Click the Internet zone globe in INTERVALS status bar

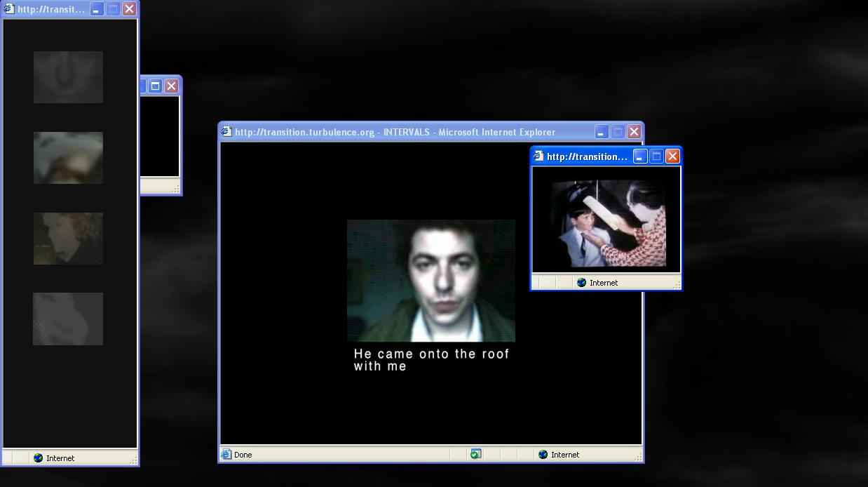(543, 455)
